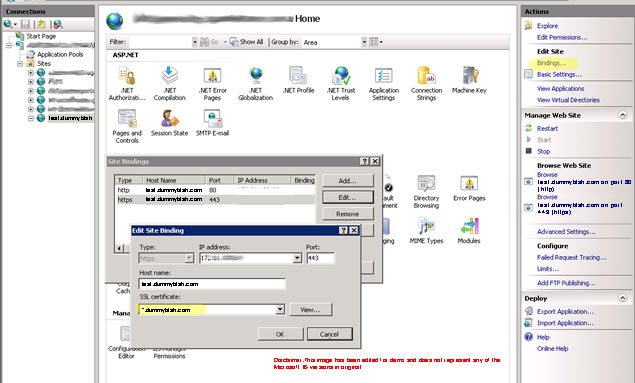Open .NET Authorization Rules feature

[x=127, y=84]
